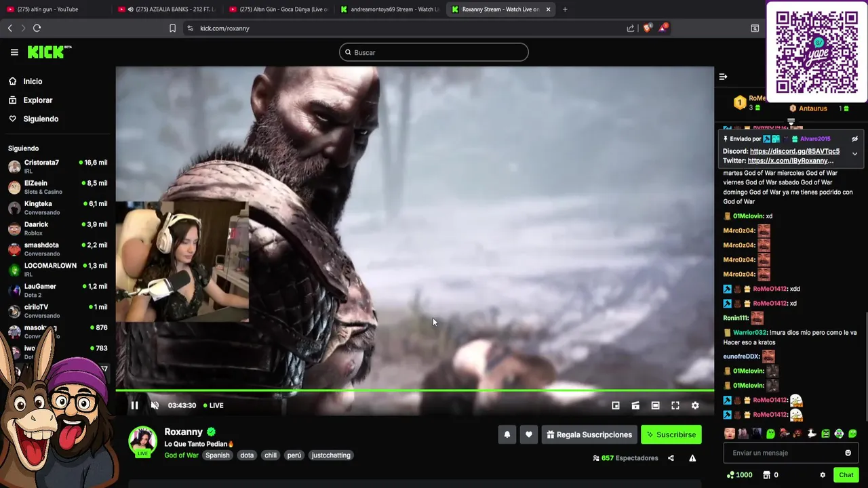Switch to the AZEALIA BANKS 212 browser tab
Image resolution: width=868 pixels, height=488 pixels.
point(166,9)
